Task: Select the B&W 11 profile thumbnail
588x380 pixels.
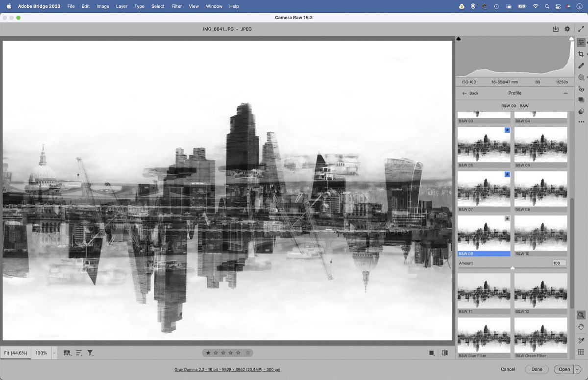Action: 484,290
